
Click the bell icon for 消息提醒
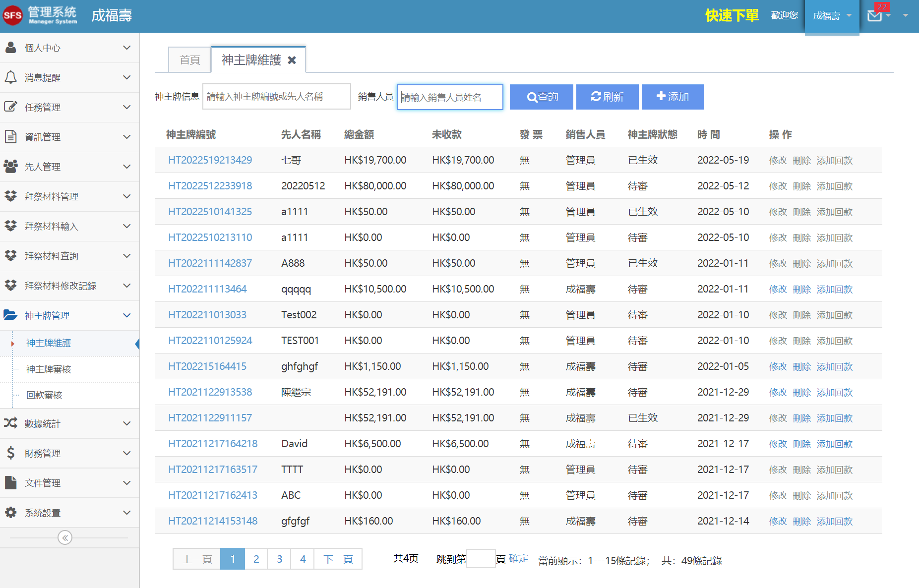pyautogui.click(x=10, y=77)
